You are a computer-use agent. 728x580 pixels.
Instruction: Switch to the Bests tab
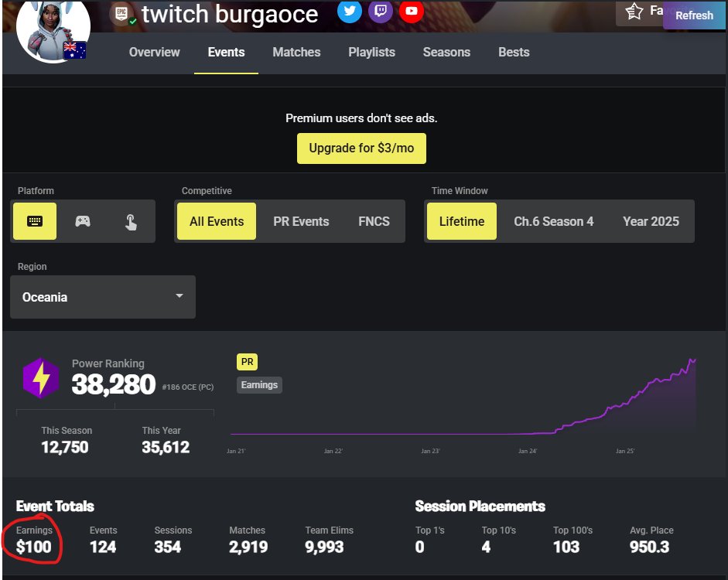pos(514,52)
